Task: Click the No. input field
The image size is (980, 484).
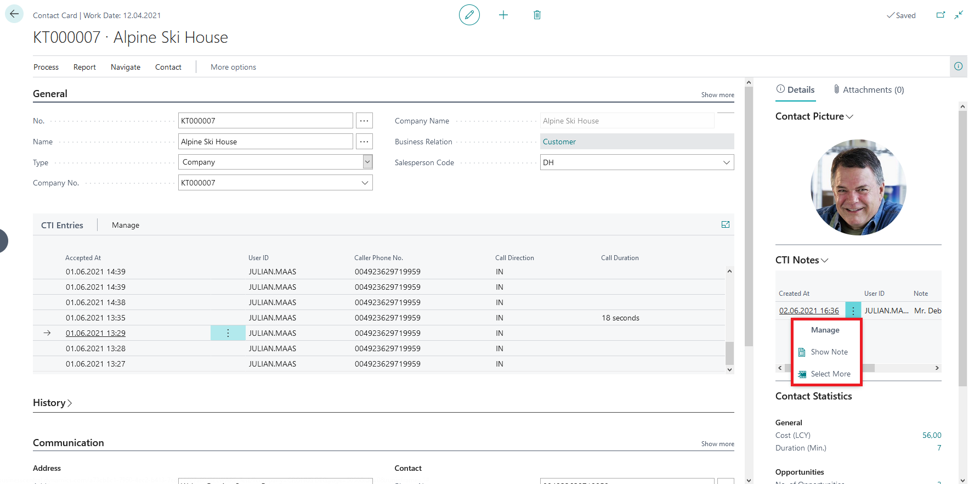Action: click(x=265, y=121)
